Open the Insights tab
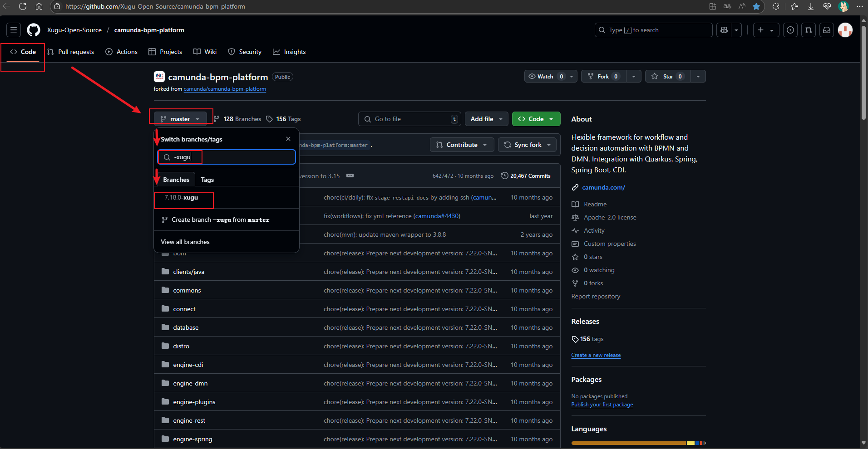 pos(289,52)
